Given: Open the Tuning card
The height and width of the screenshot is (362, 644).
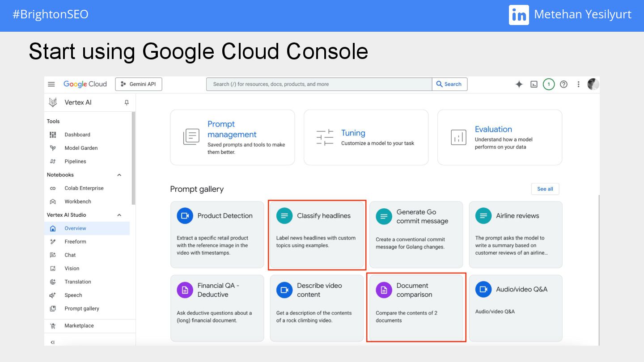Looking at the screenshot, I should click(366, 138).
